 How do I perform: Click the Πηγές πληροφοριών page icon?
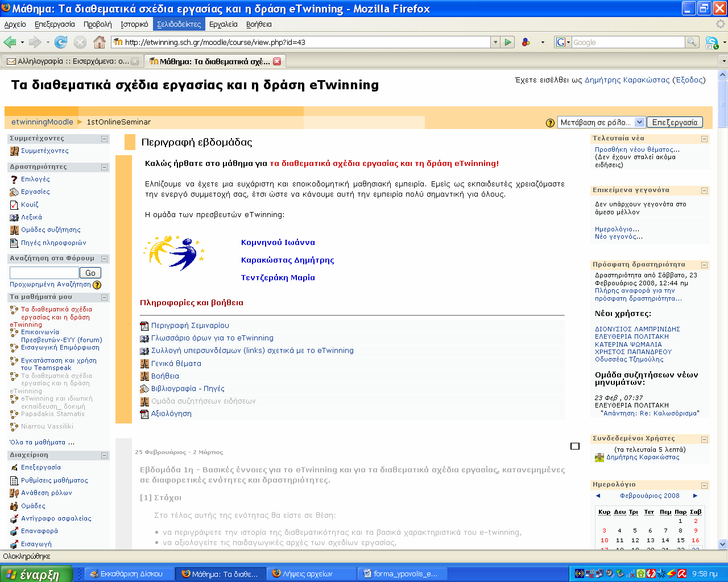point(15,243)
